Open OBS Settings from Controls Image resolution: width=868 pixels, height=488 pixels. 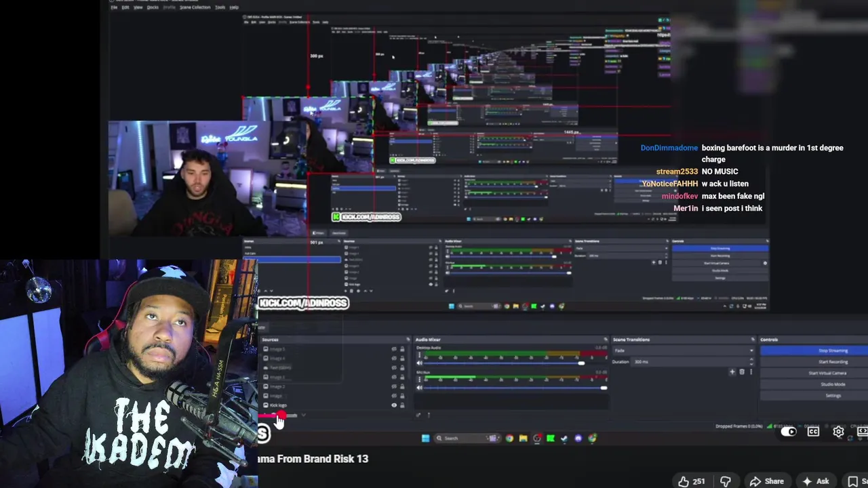pyautogui.click(x=814, y=396)
